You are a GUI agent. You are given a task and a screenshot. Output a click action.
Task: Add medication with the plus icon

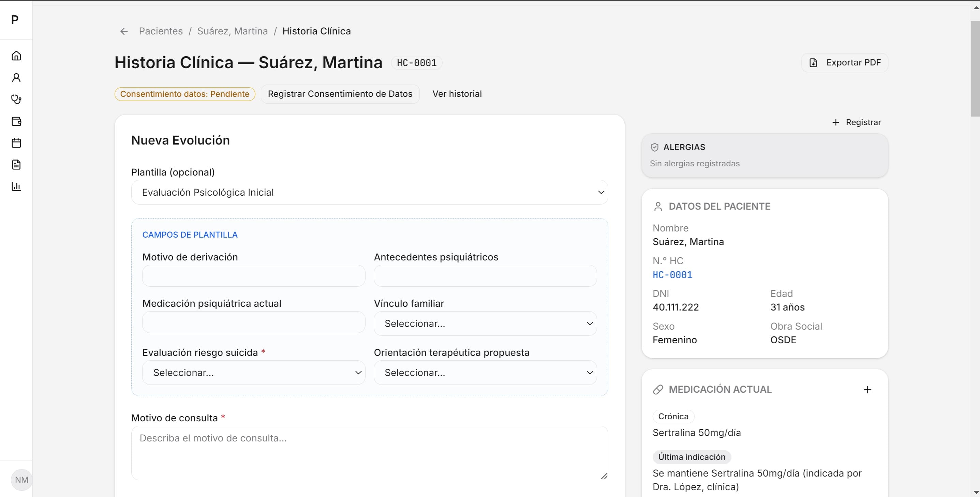pos(867,389)
